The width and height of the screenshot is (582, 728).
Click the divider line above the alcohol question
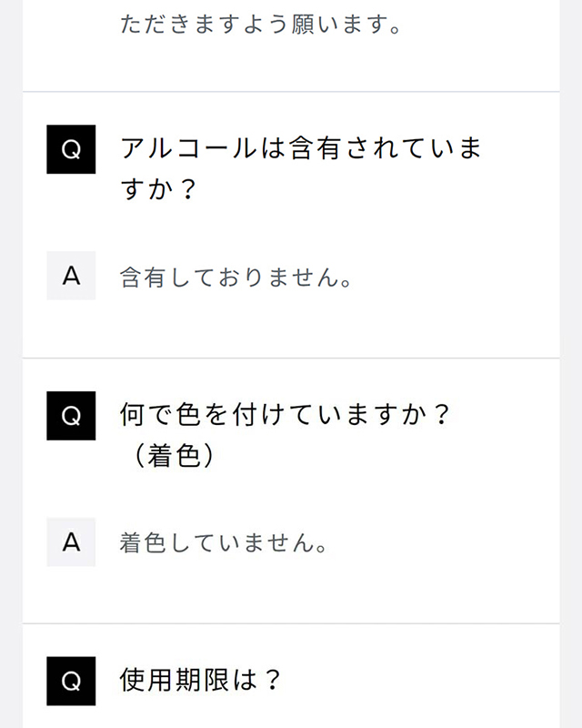coord(291,92)
